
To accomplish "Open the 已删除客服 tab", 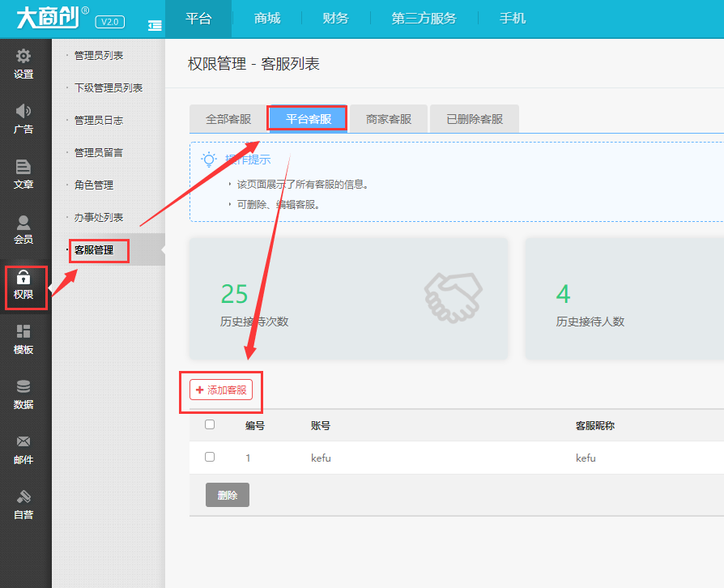I will [x=475, y=119].
